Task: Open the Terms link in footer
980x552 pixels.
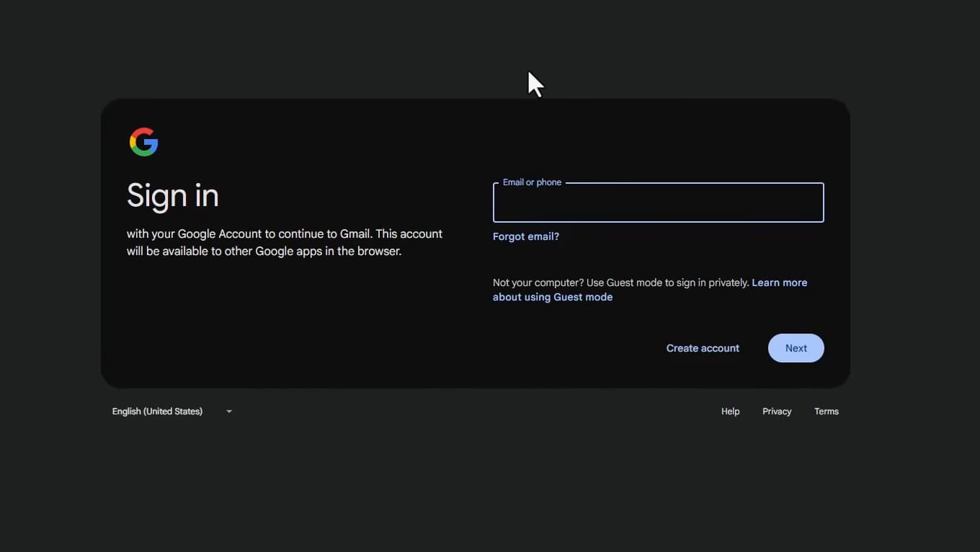Action: [826, 411]
